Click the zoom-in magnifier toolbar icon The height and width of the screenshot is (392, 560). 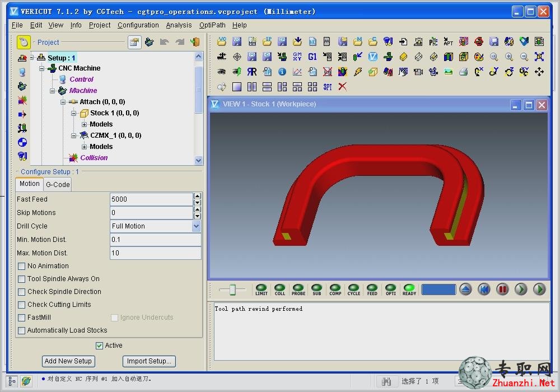pyautogui.click(x=509, y=57)
